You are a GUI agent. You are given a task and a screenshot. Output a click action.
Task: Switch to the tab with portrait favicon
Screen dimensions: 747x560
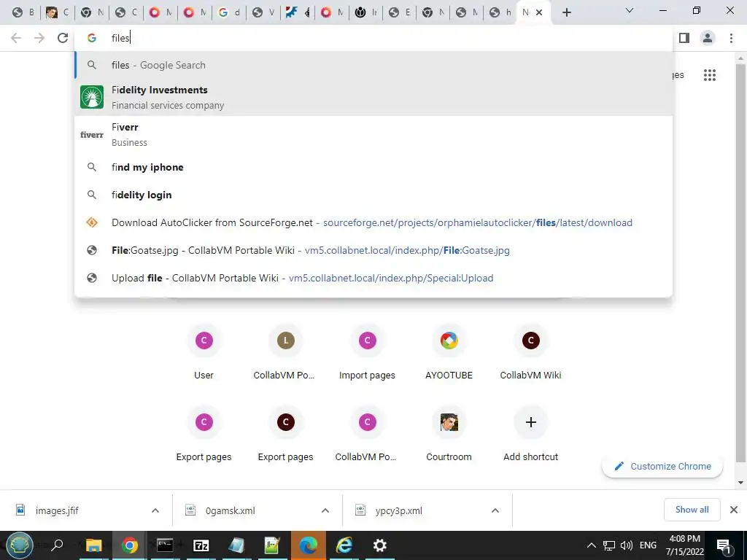(58, 12)
